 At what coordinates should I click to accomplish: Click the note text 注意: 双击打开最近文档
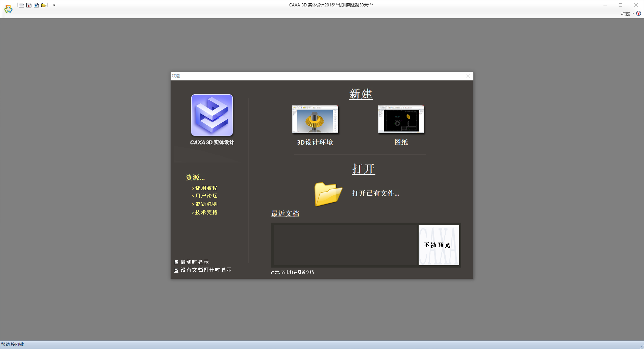pos(292,272)
